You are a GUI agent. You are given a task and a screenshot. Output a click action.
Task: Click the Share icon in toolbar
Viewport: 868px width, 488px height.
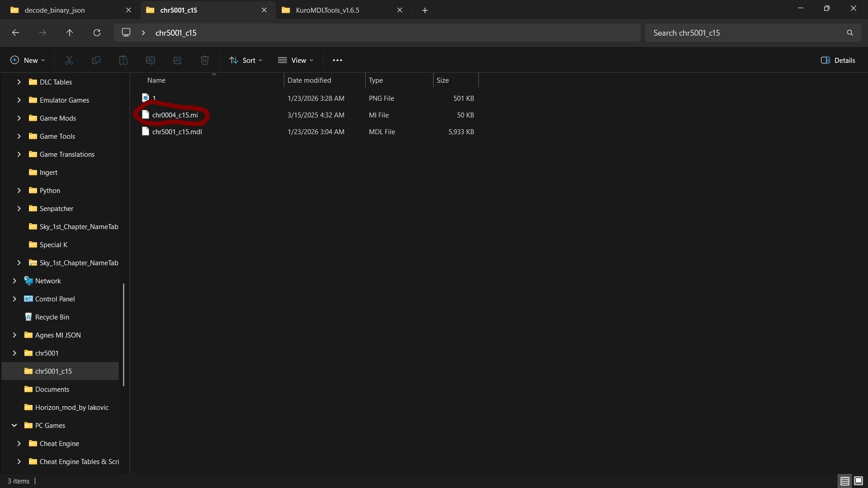(x=178, y=60)
